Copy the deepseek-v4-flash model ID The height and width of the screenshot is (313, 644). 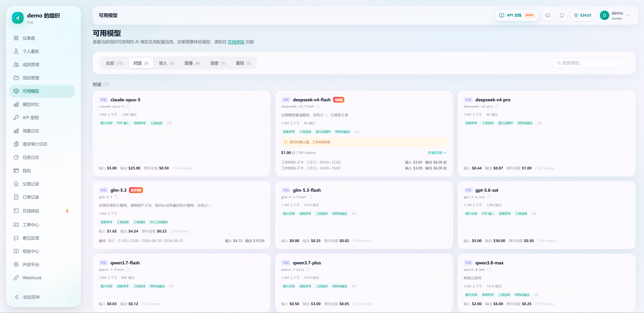(318, 107)
